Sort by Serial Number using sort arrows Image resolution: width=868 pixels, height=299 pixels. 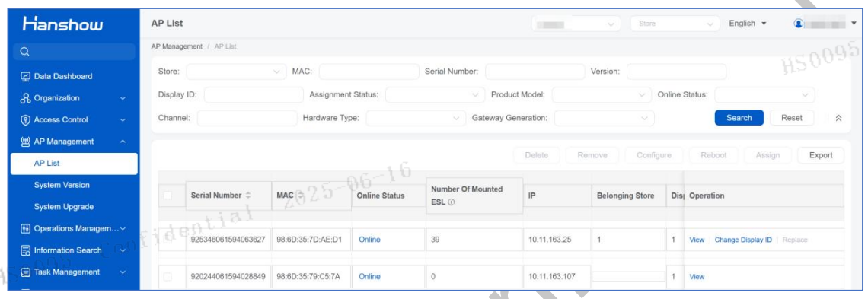point(248,196)
